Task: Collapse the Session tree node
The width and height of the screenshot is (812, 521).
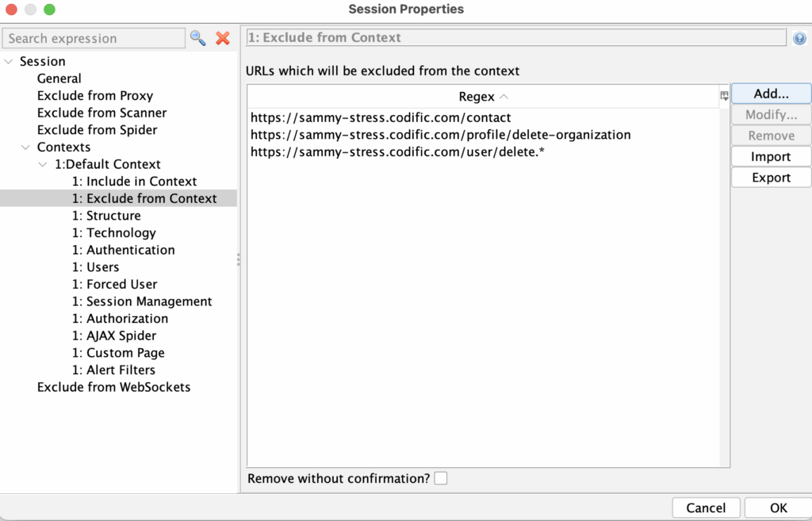Action: [9, 61]
